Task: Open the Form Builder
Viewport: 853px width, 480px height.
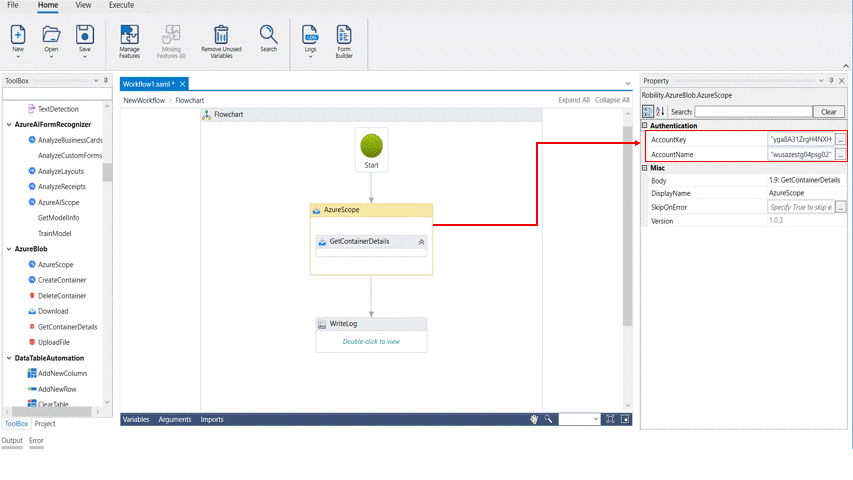Action: coord(344,35)
